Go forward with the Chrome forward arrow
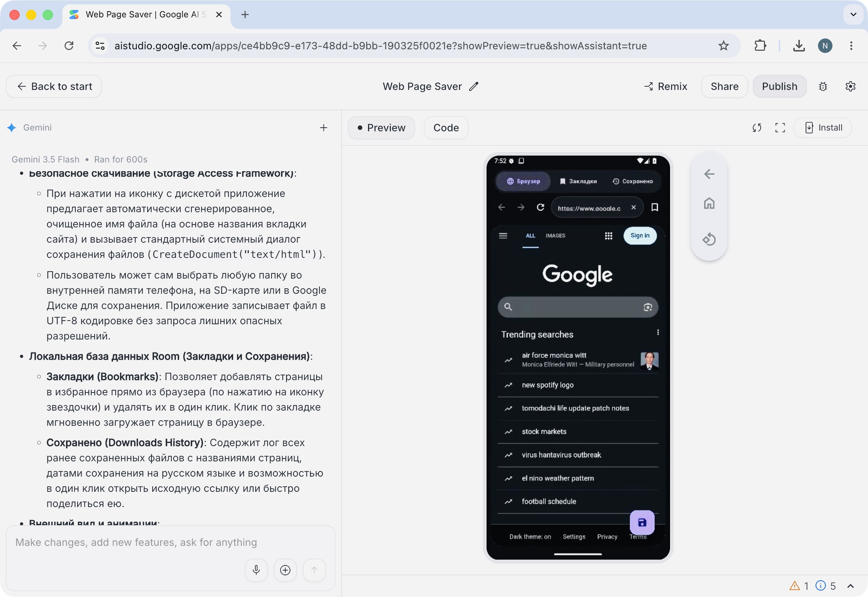Viewport: 868px width, 597px height. (x=43, y=46)
